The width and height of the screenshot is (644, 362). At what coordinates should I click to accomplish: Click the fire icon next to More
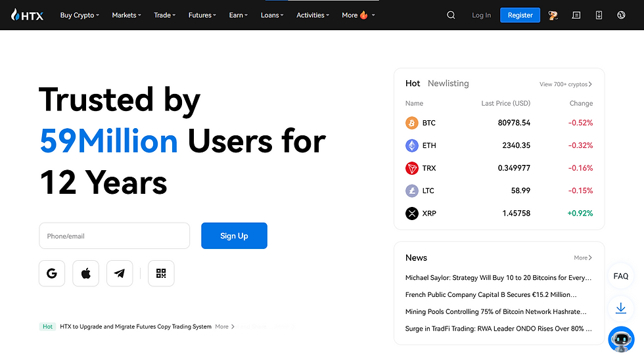(364, 15)
